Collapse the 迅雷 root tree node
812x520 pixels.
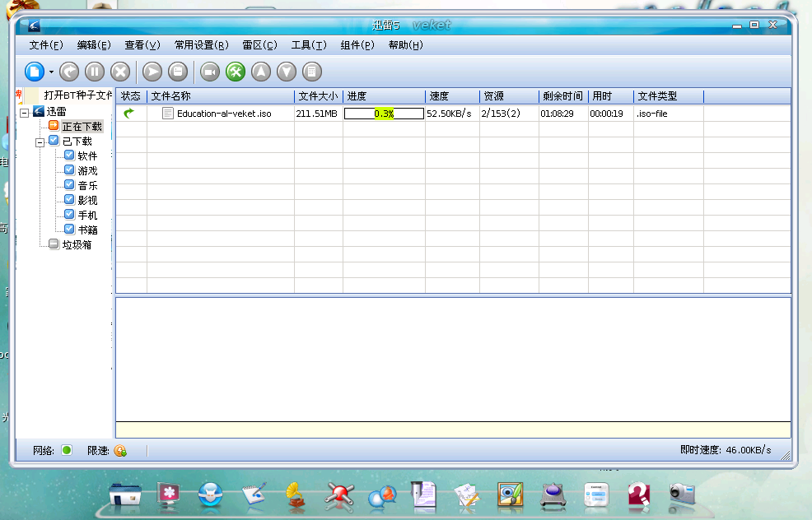click(25, 112)
